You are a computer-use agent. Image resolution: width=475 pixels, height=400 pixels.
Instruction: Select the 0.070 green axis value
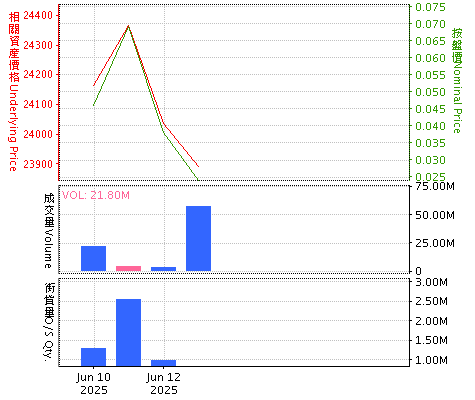(430, 24)
